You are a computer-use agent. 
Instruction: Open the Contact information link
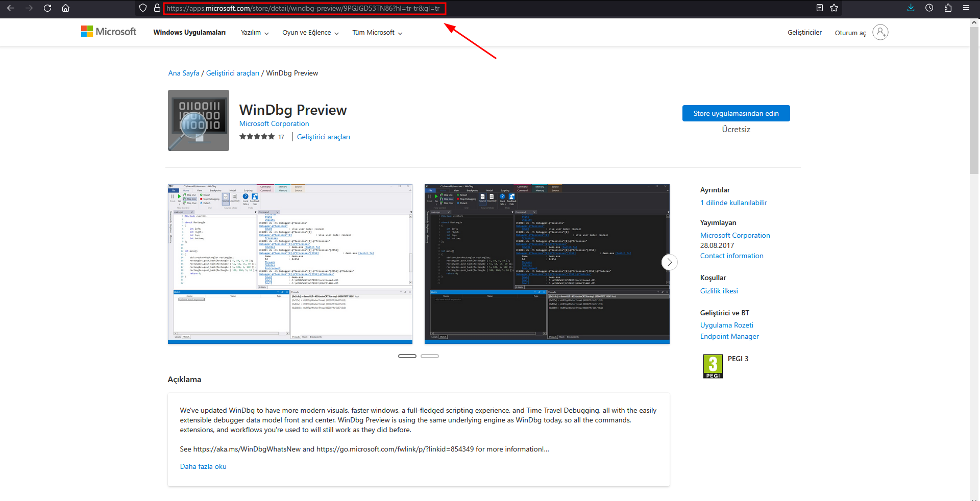[x=732, y=256]
